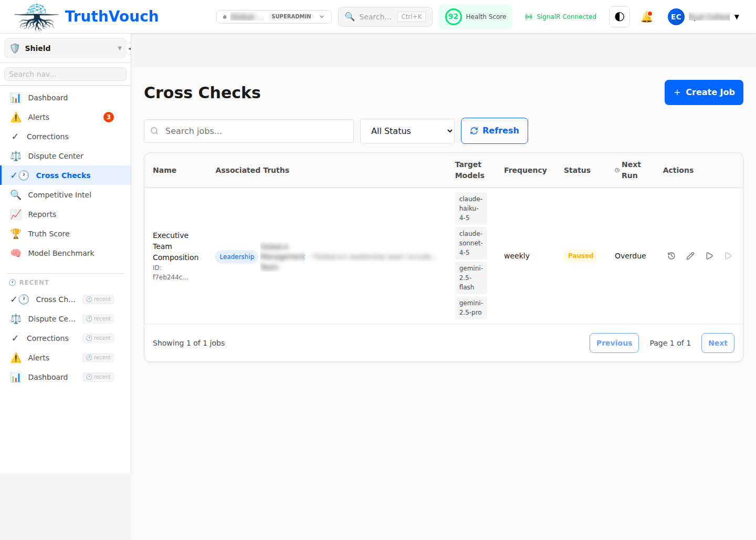Open the Truth Score page
Screen dimensions: 756x540
coord(48,233)
